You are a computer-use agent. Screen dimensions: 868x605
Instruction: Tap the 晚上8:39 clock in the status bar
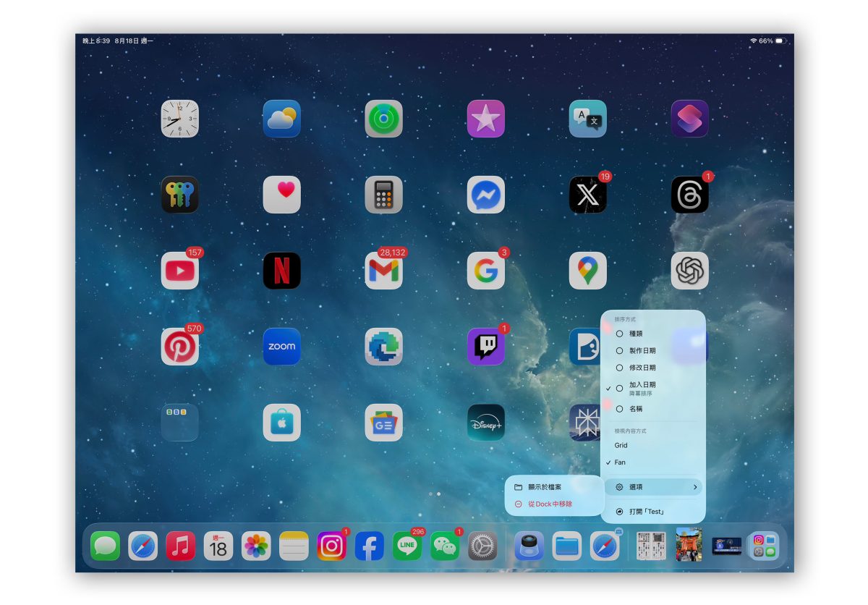(96, 41)
